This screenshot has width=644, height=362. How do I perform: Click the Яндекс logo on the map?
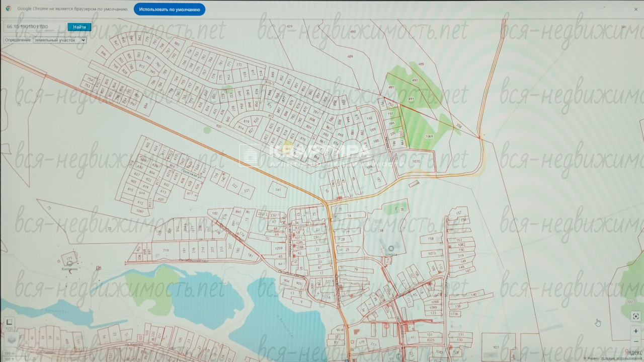[633, 352]
